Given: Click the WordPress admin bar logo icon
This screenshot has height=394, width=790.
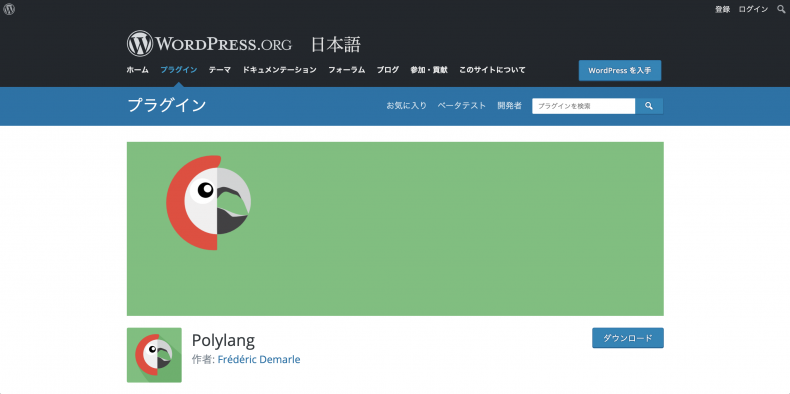Looking at the screenshot, I should pyautogui.click(x=9, y=9).
